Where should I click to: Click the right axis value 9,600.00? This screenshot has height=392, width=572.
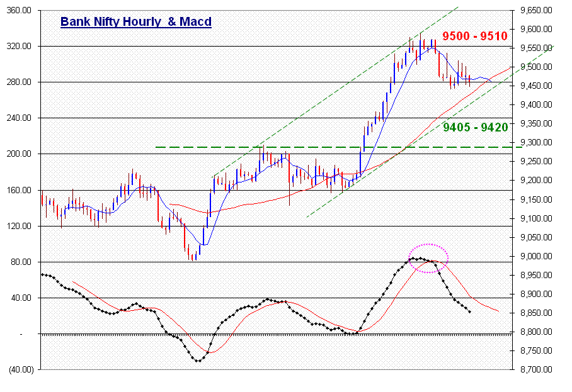536,29
